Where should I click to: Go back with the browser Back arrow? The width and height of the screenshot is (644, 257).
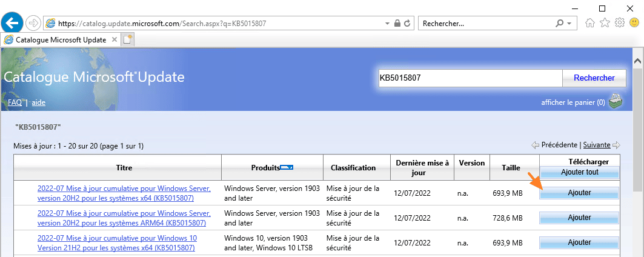[12, 23]
